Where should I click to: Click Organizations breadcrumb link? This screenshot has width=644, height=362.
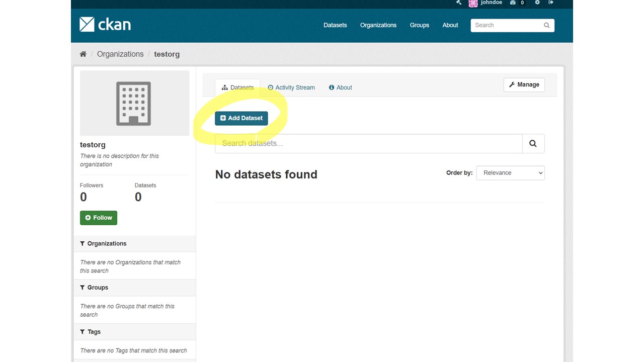(x=120, y=54)
